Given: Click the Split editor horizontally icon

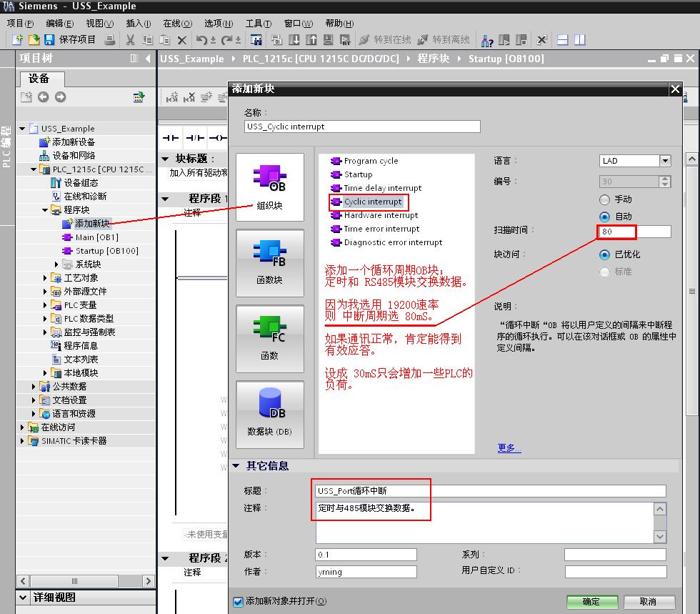Looking at the screenshot, I should (563, 40).
